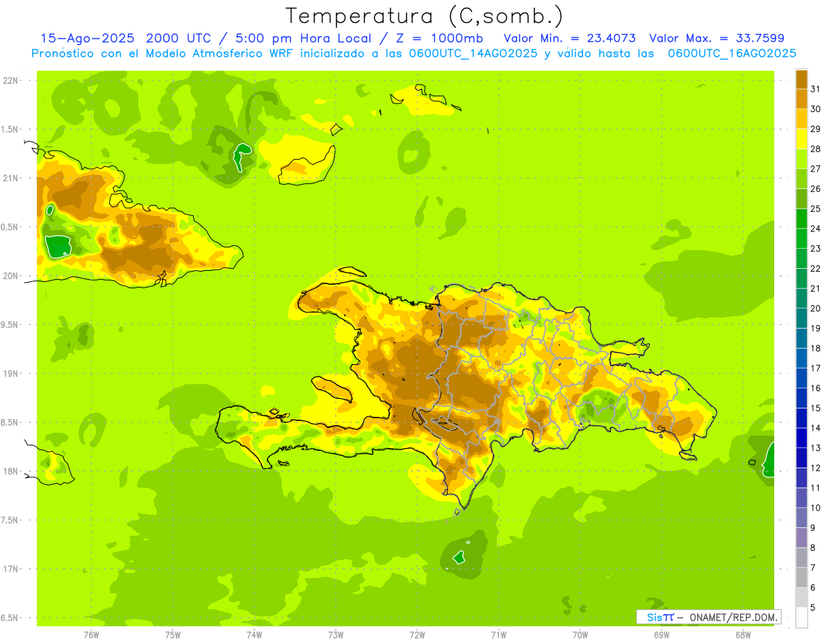Click the '21N' latitude label

coord(11,179)
